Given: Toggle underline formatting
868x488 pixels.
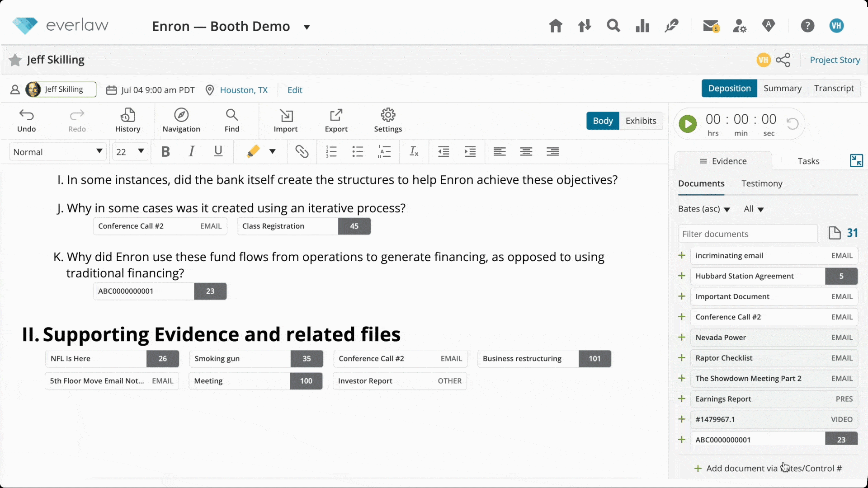Looking at the screenshot, I should tap(218, 151).
